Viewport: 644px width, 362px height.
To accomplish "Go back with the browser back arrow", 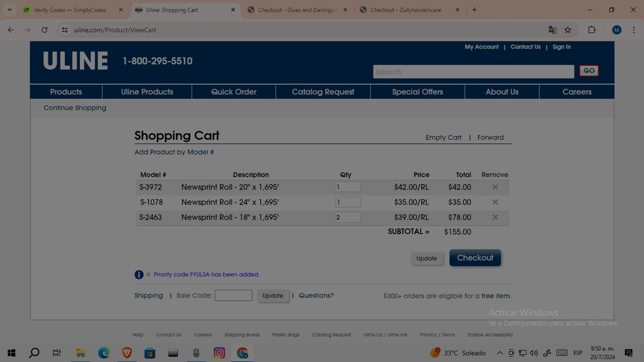I will pyautogui.click(x=11, y=30).
